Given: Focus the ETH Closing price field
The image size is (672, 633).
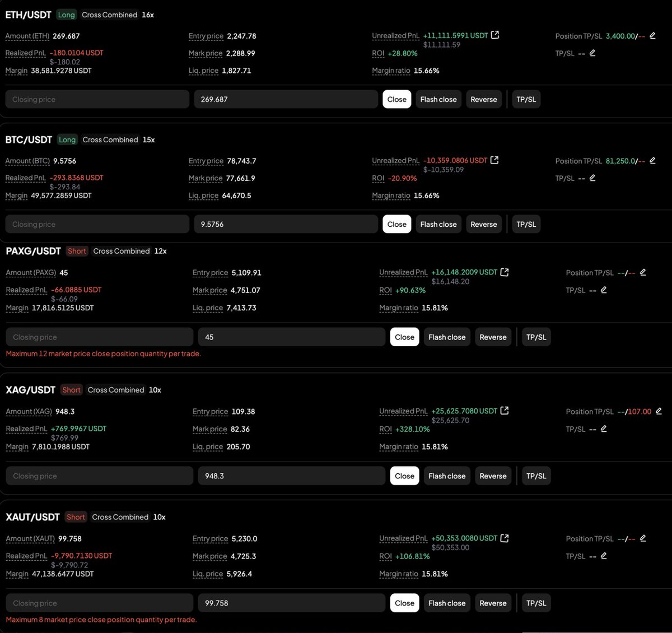Looking at the screenshot, I should pyautogui.click(x=97, y=99).
